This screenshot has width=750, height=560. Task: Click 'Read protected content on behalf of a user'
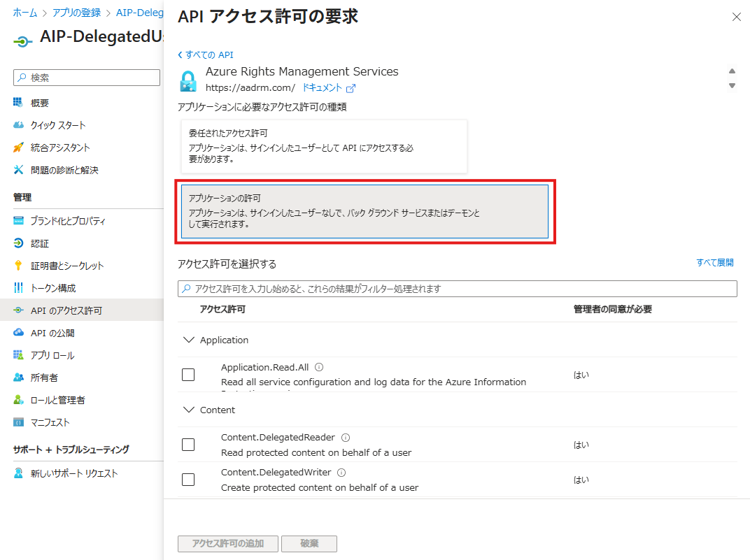pyautogui.click(x=316, y=452)
